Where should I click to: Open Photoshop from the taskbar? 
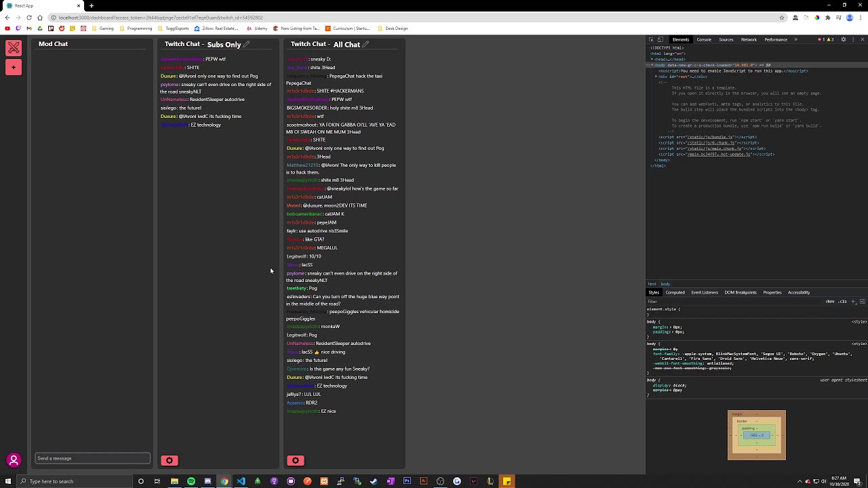coord(407,481)
